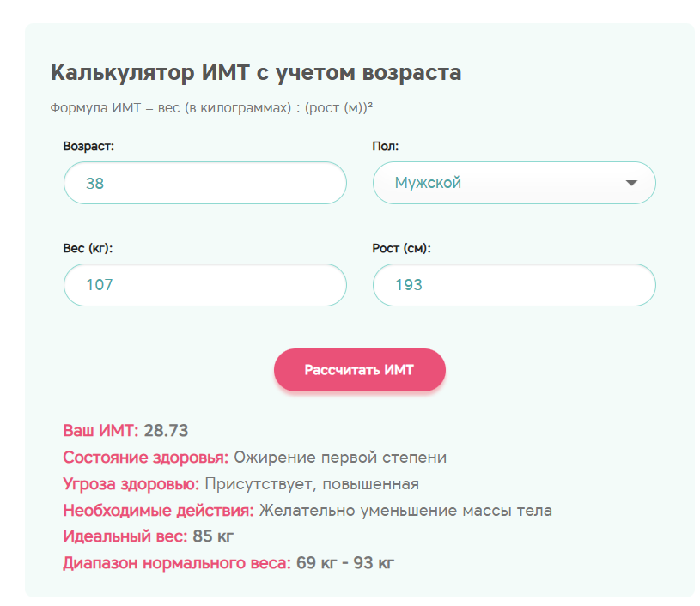The height and width of the screenshot is (606, 700).
Task: Click the Необходимые действия: label
Action: pyautogui.click(x=158, y=511)
